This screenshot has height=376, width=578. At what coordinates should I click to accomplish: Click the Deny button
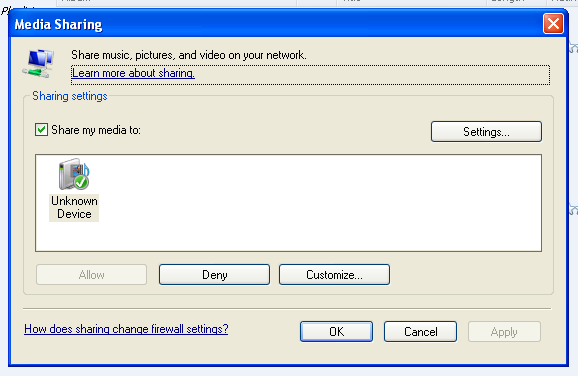tap(215, 275)
